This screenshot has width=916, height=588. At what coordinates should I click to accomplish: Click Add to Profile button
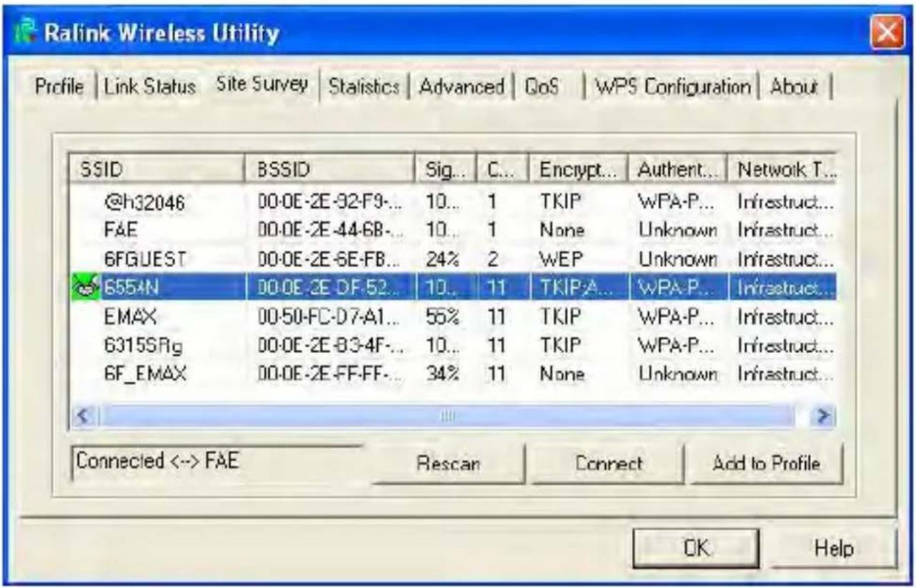(x=766, y=463)
